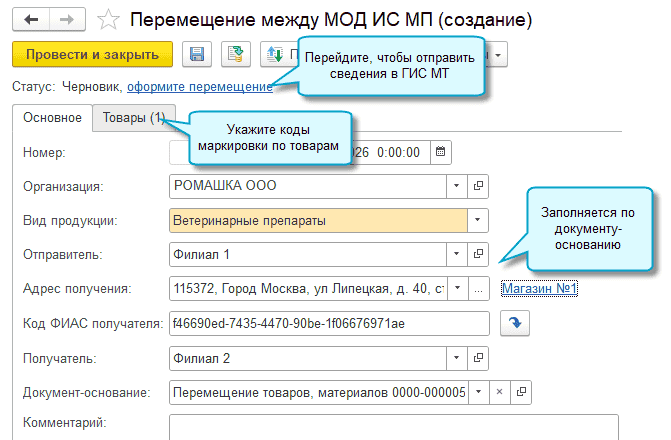Select the Основное tab
The height and width of the screenshot is (440, 671).
(52, 118)
